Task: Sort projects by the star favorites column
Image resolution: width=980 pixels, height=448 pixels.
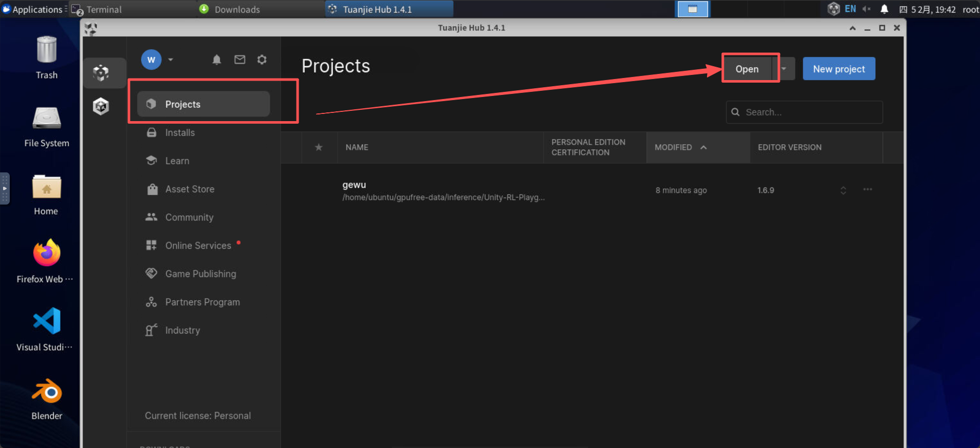Action: click(319, 147)
